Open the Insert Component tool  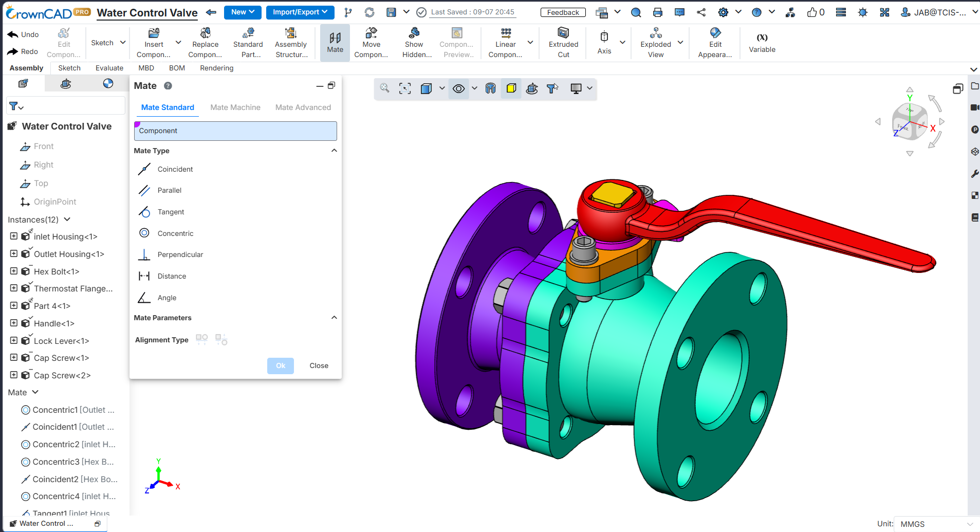(153, 43)
